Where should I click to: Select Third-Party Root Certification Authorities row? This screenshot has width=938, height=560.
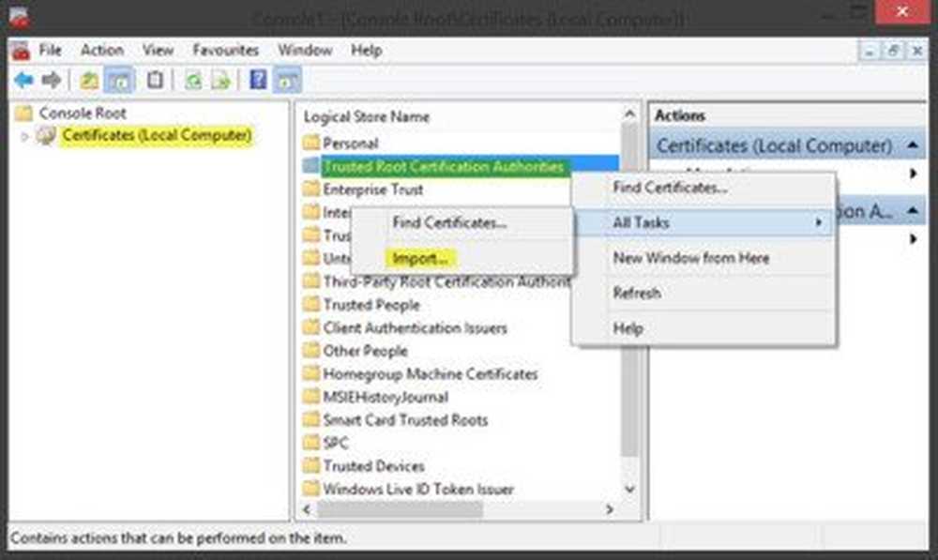pyautogui.click(x=446, y=281)
